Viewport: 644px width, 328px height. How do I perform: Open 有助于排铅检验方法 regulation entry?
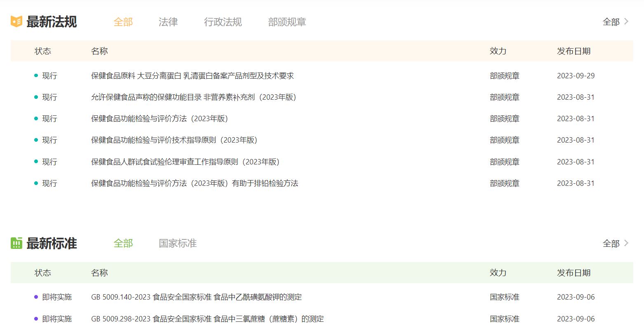coord(194,183)
